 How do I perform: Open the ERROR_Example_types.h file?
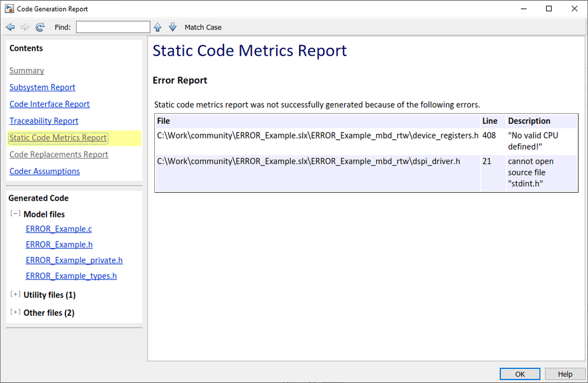coord(71,276)
